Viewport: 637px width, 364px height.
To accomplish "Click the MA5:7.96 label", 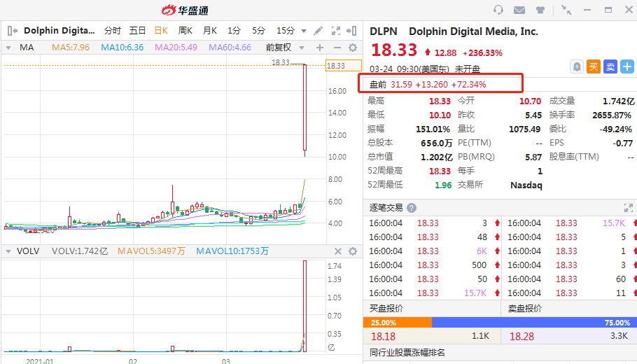I will [71, 48].
